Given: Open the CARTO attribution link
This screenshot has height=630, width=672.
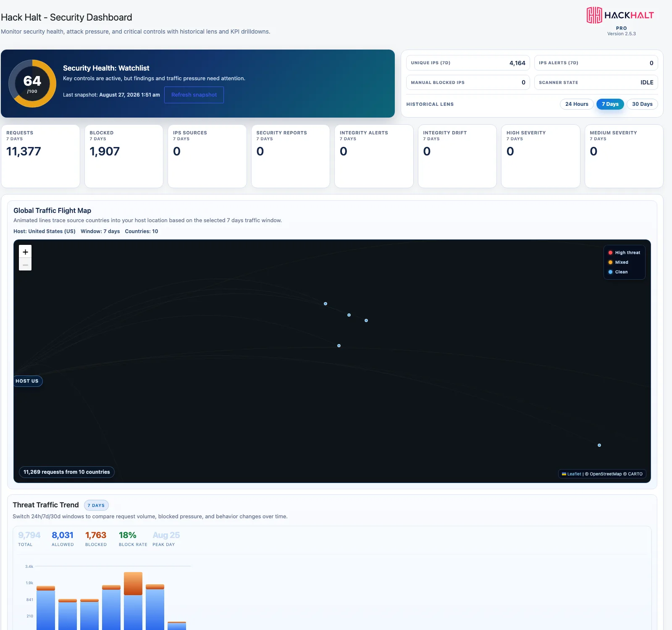Looking at the screenshot, I should point(635,474).
